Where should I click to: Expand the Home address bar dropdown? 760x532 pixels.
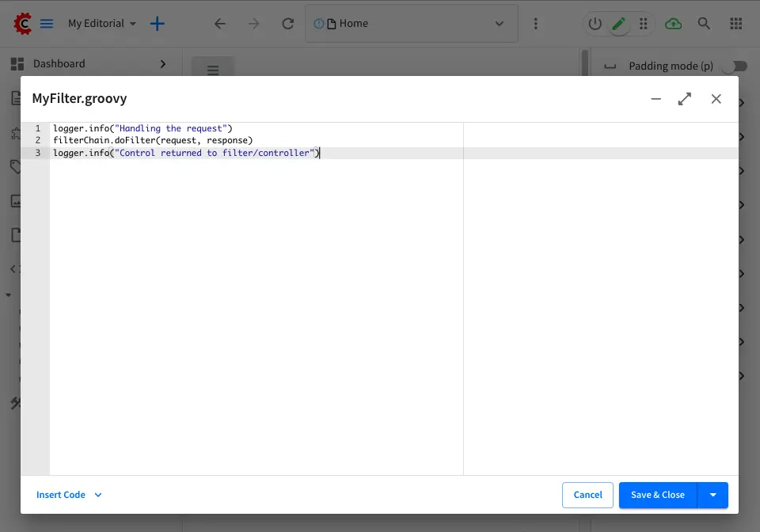(500, 23)
